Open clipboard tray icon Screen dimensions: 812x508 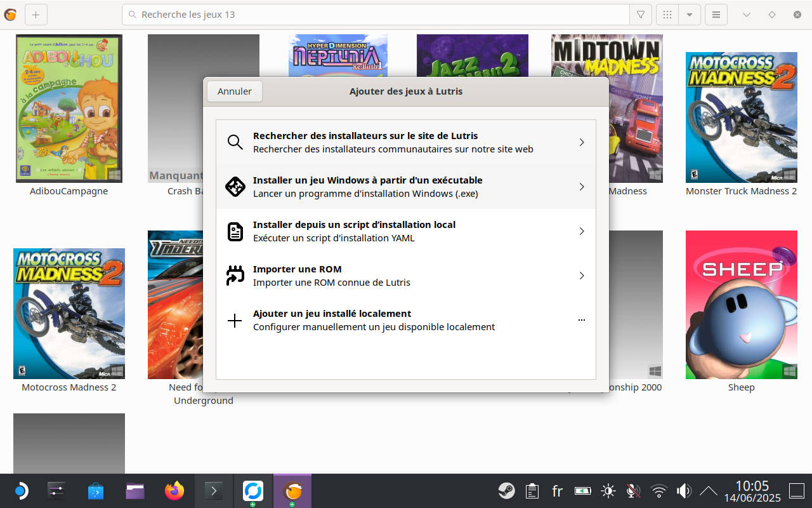(x=532, y=491)
